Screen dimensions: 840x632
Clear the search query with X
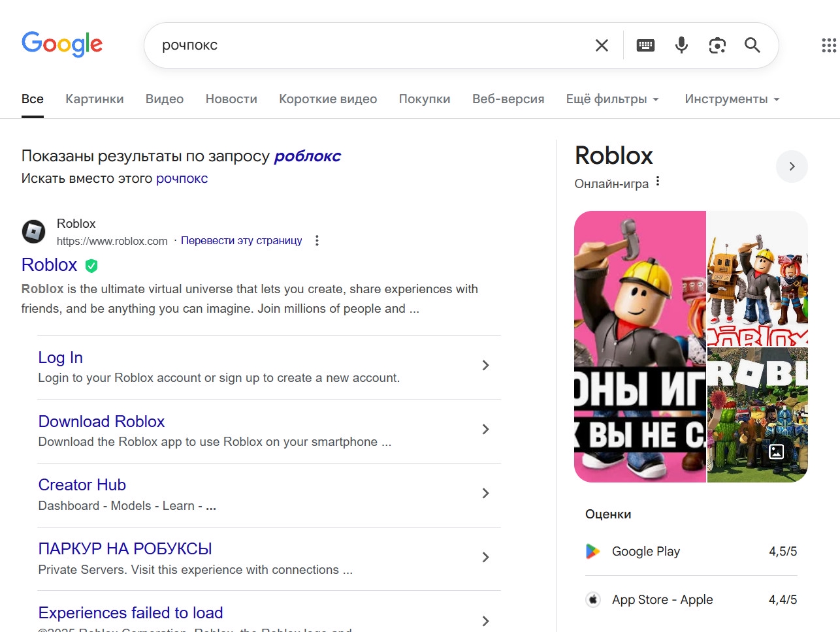point(602,45)
